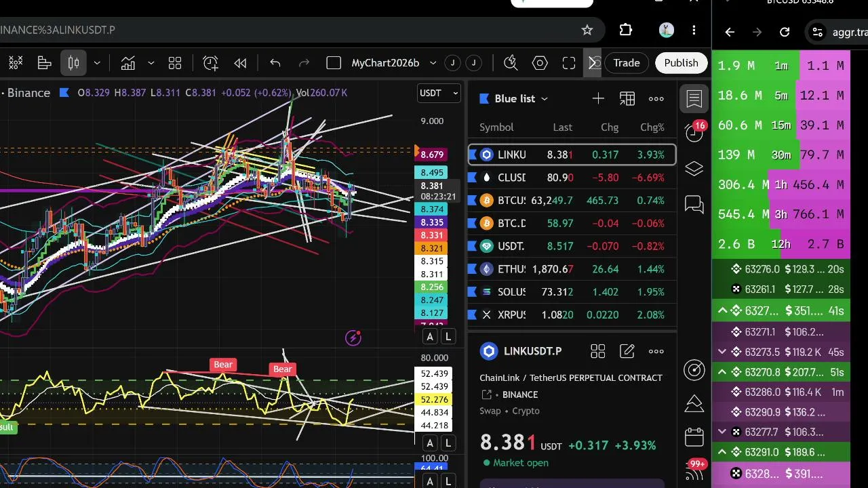Open the calendar icon in sidebar
This screenshot has width=868, height=488.
[694, 437]
